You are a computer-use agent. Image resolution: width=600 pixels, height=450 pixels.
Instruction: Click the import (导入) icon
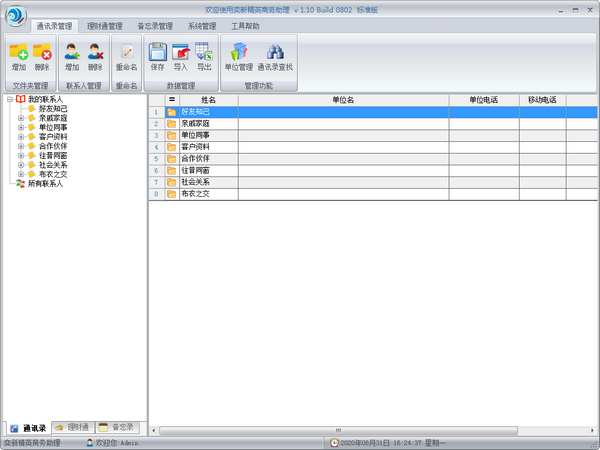[x=181, y=54]
